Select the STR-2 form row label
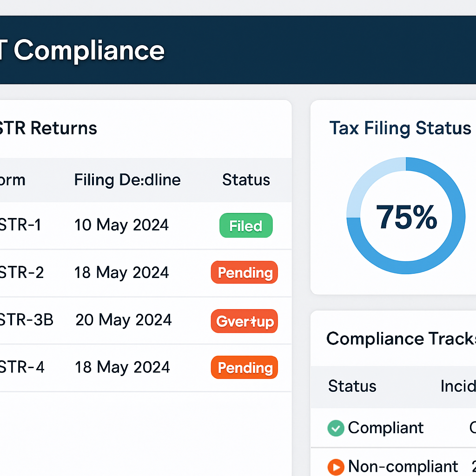Viewport: 476px width, 476px height. [21, 272]
